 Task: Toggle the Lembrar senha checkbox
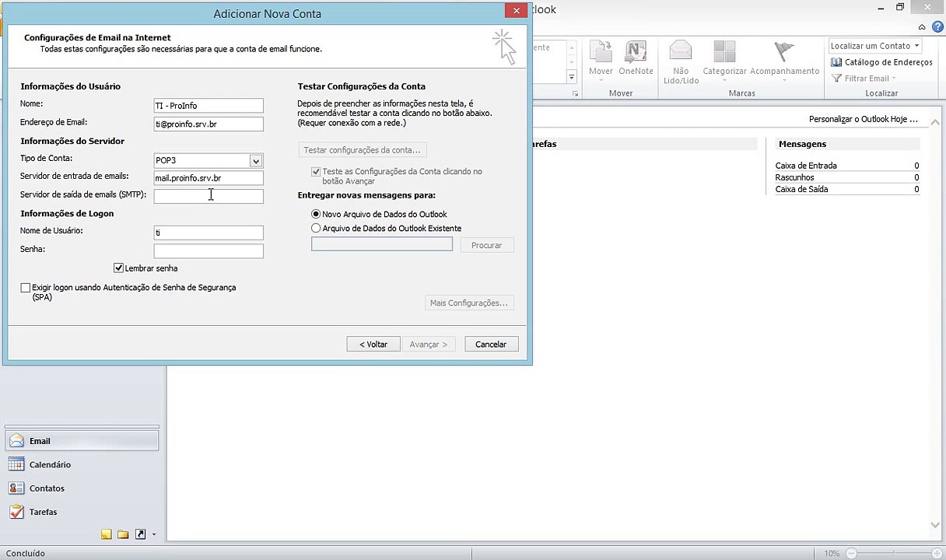point(118,268)
